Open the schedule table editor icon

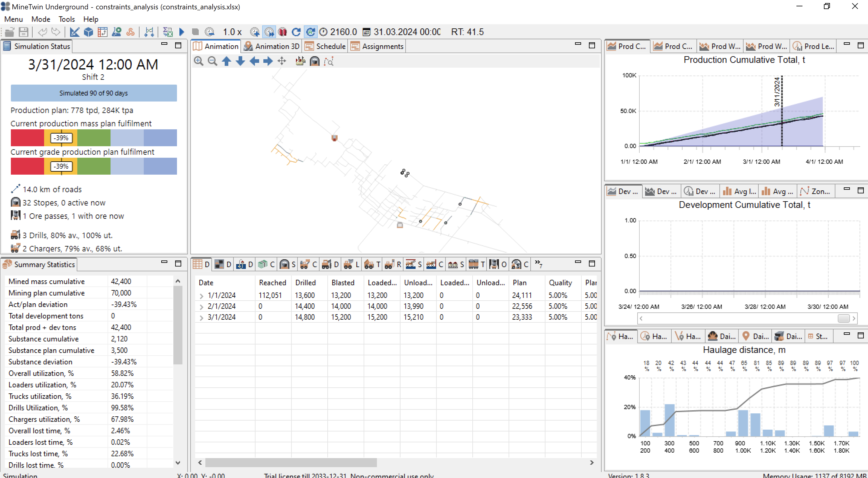[102, 32]
